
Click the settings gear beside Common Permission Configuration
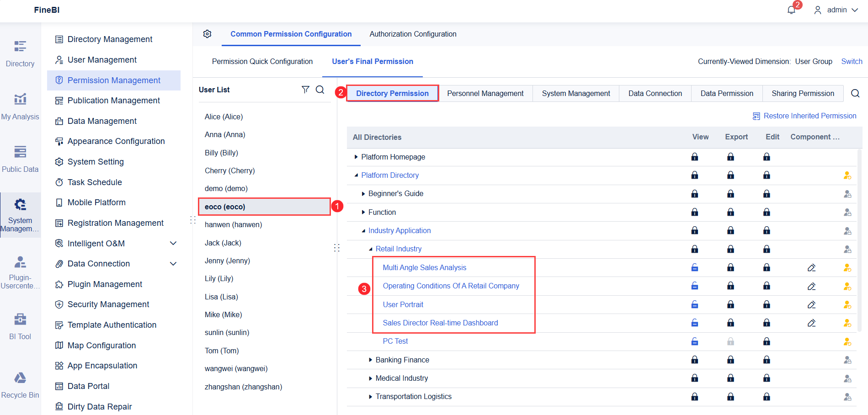(207, 34)
